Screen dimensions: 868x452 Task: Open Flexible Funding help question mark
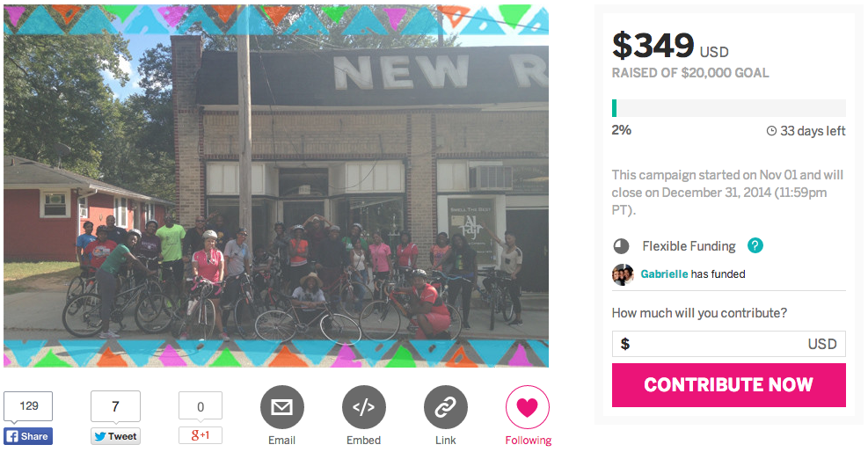[x=755, y=246]
